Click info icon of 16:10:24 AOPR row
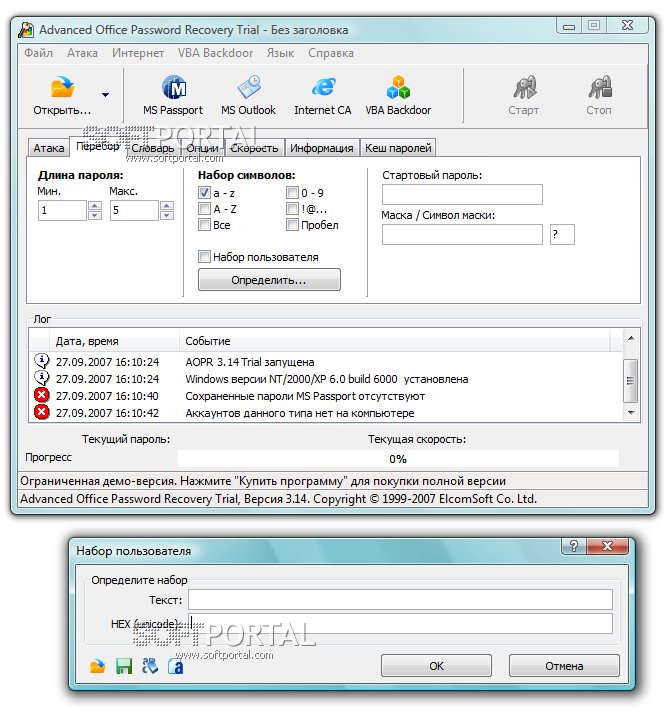This screenshot has width=669, height=708. pyautogui.click(x=42, y=361)
